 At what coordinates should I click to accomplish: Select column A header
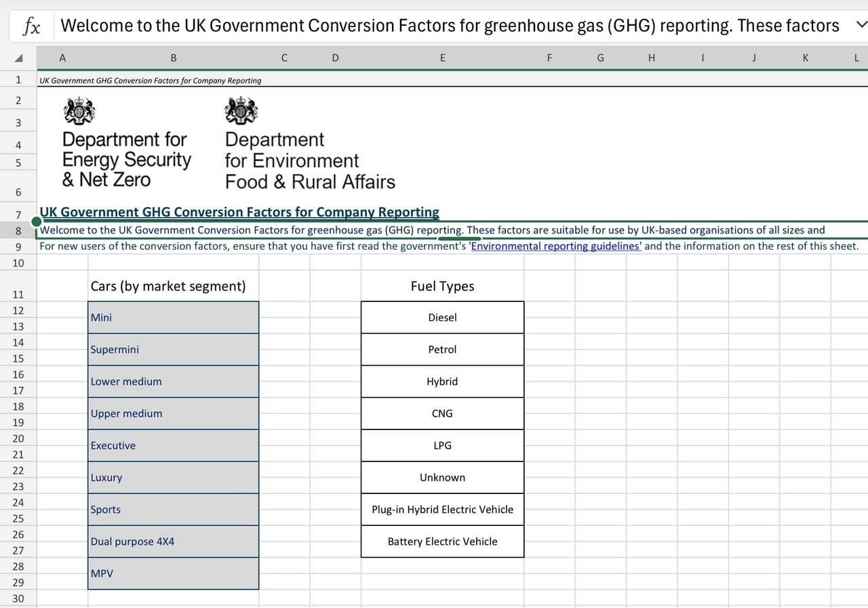point(62,58)
